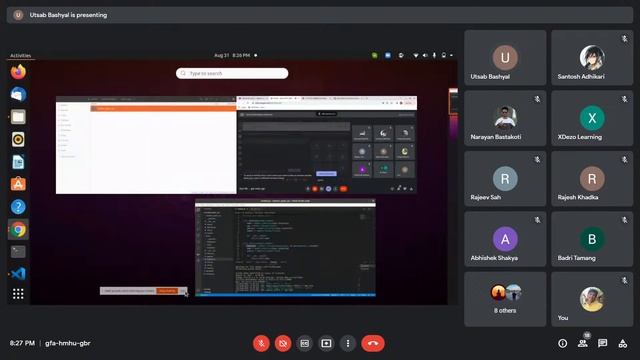Select your own 'You' video tile

point(592,299)
